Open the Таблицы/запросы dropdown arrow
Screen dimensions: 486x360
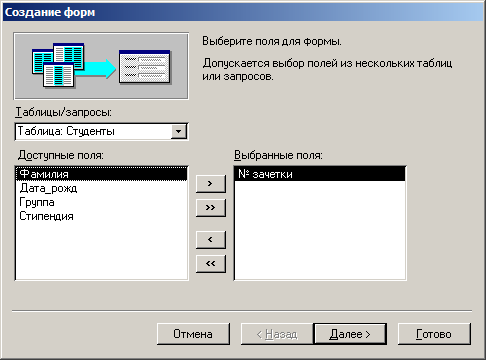point(179,131)
